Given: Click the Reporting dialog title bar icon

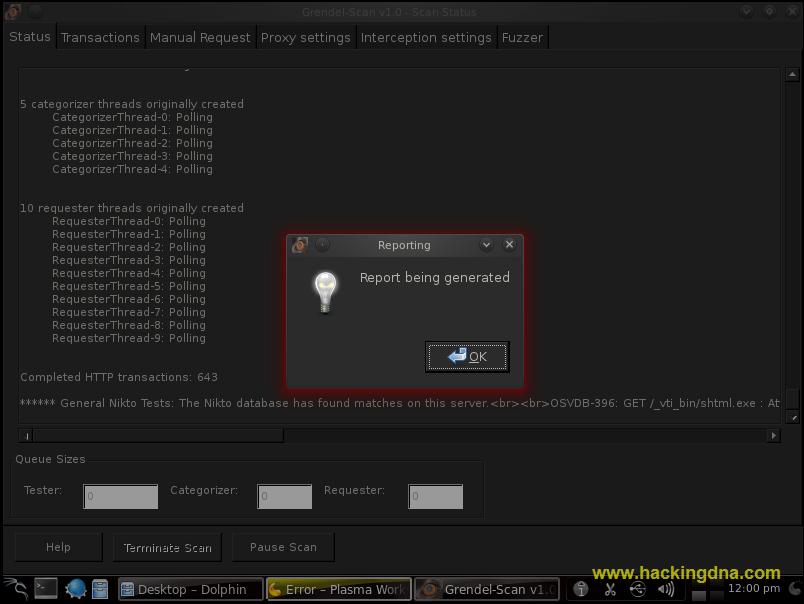Looking at the screenshot, I should coord(298,245).
